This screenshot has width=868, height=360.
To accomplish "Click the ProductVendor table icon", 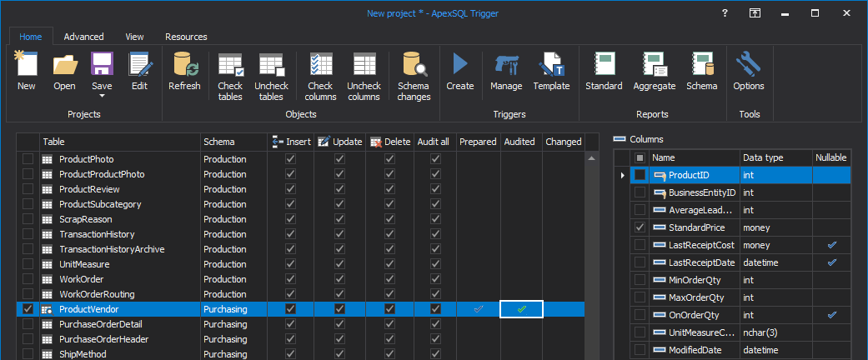I will click(47, 309).
